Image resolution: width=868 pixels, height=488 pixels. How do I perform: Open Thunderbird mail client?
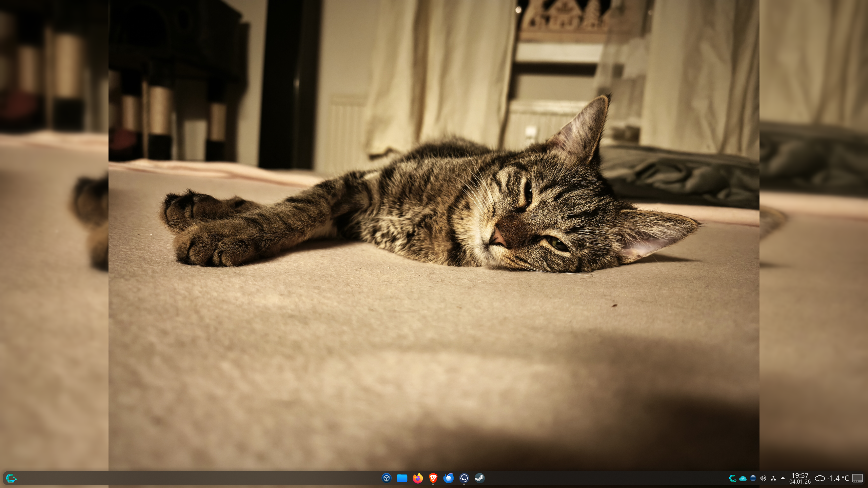[449, 478]
